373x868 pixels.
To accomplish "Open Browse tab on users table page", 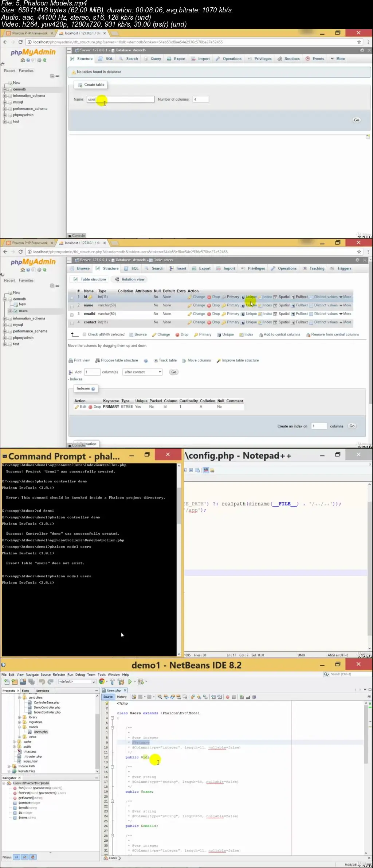I will coord(80,268).
